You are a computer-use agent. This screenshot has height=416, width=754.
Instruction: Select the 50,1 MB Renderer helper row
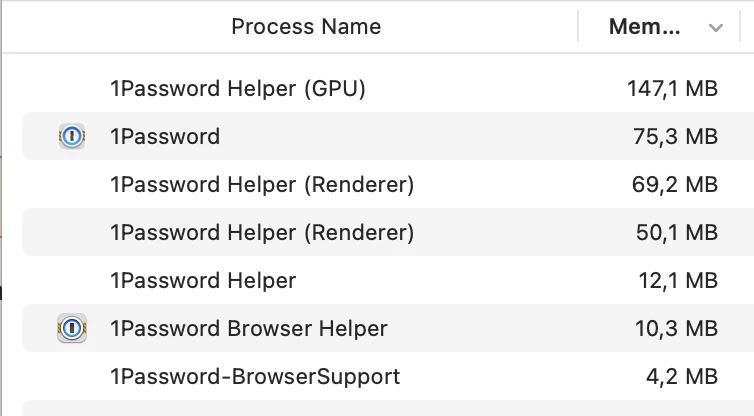[x=388, y=232]
